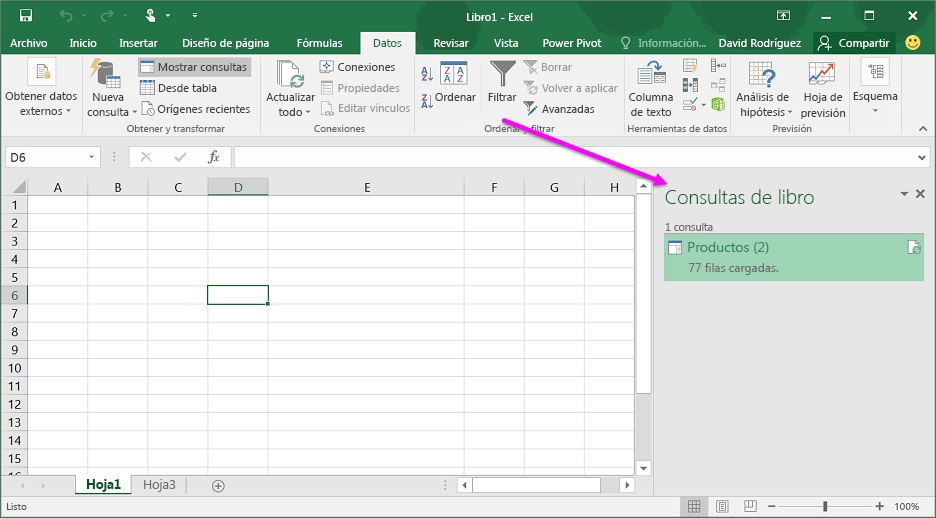Toggle the Mostrar consultas button
Image resolution: width=936 pixels, height=518 pixels.
click(x=195, y=67)
